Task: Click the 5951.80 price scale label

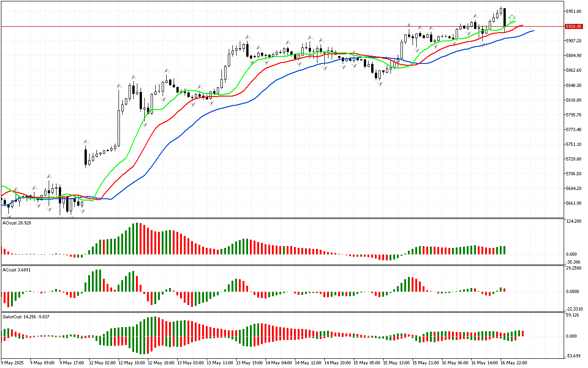Action: 574,11
